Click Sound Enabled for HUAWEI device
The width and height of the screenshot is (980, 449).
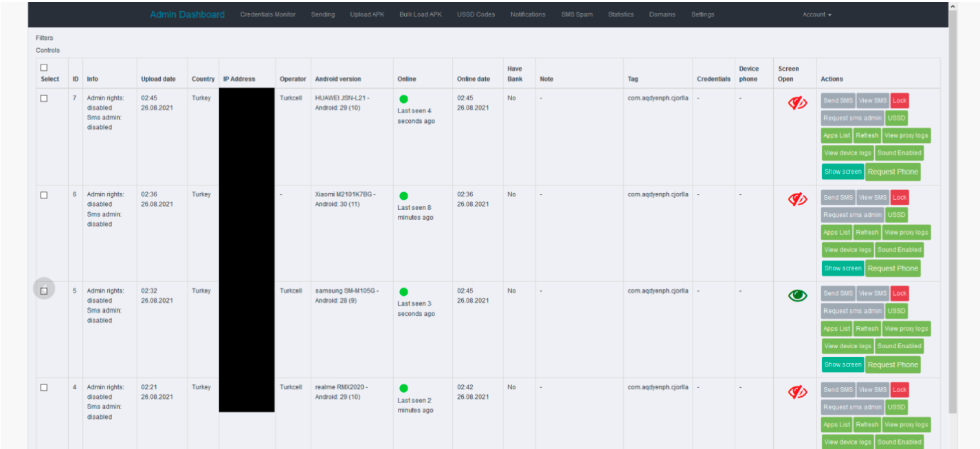click(x=899, y=153)
